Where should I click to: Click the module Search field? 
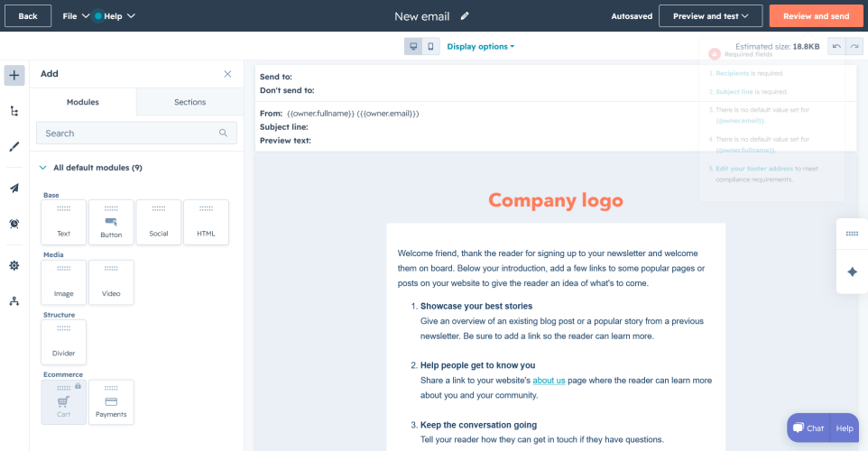(137, 133)
